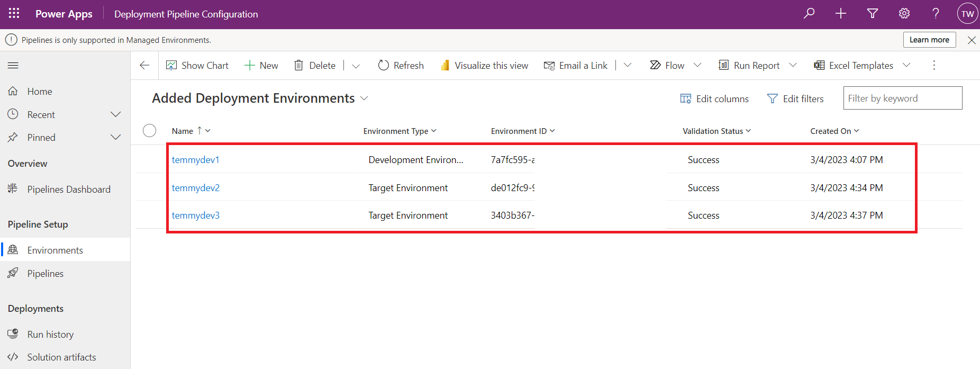980x369 pixels.
Task: Expand the Pinned chevron
Action: pos(116,137)
